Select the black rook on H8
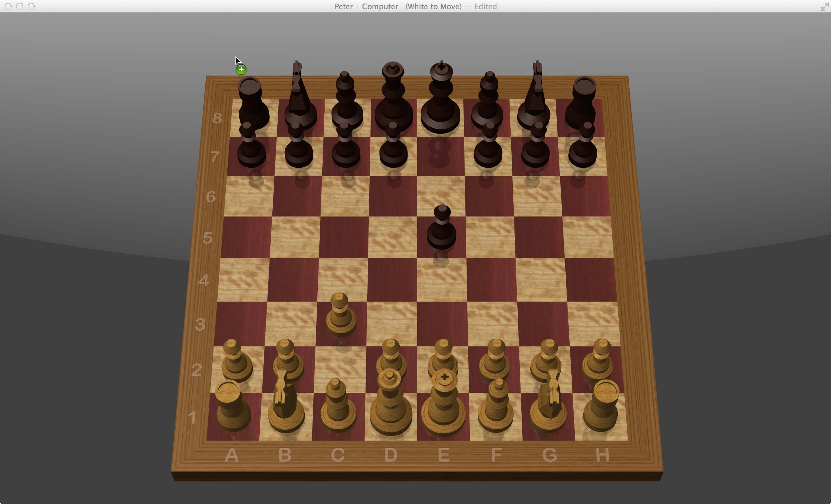Viewport: 831px width, 504px height. 581,103
